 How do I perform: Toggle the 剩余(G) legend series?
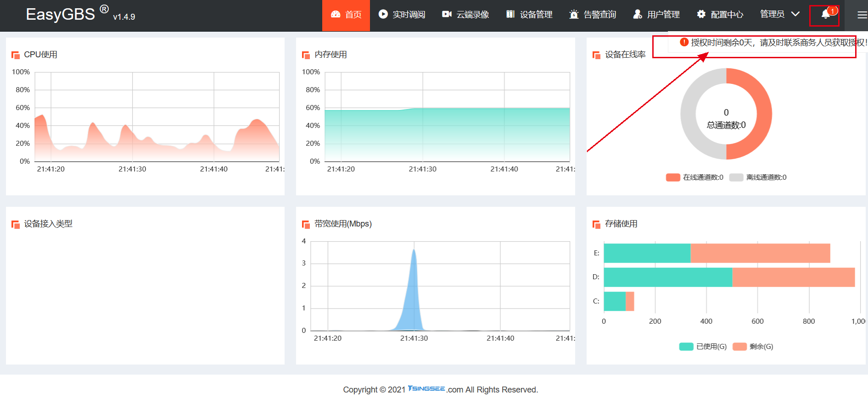pos(753,347)
